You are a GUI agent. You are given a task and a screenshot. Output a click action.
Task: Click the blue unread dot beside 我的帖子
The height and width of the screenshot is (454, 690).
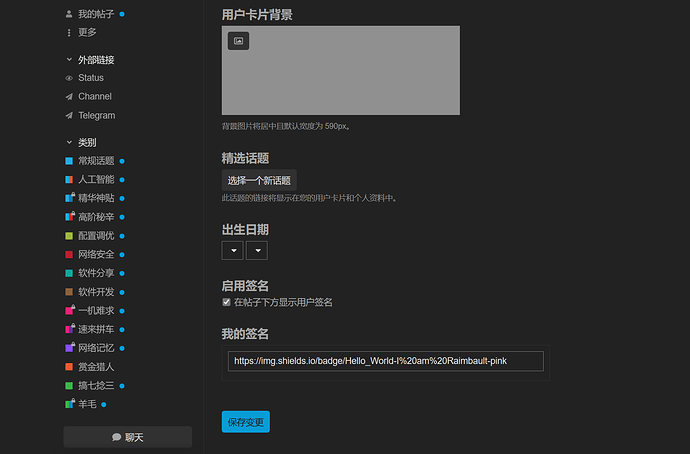(x=122, y=14)
